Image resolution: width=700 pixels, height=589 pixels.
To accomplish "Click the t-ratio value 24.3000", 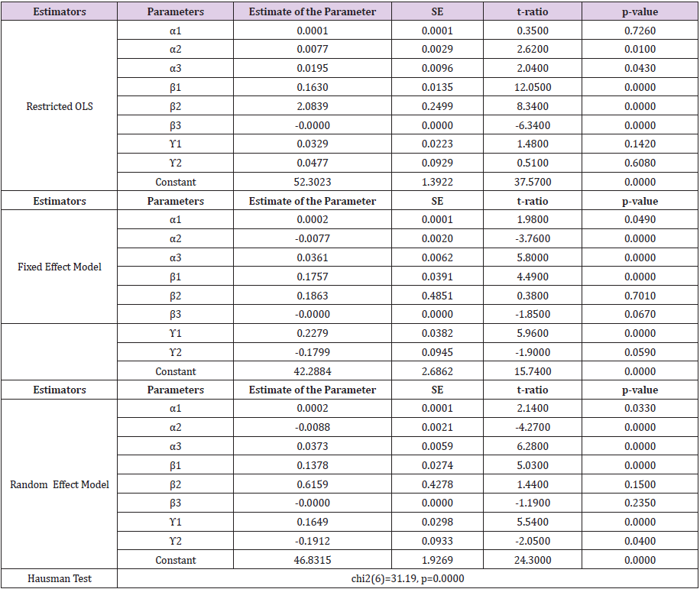I will pos(533,560).
